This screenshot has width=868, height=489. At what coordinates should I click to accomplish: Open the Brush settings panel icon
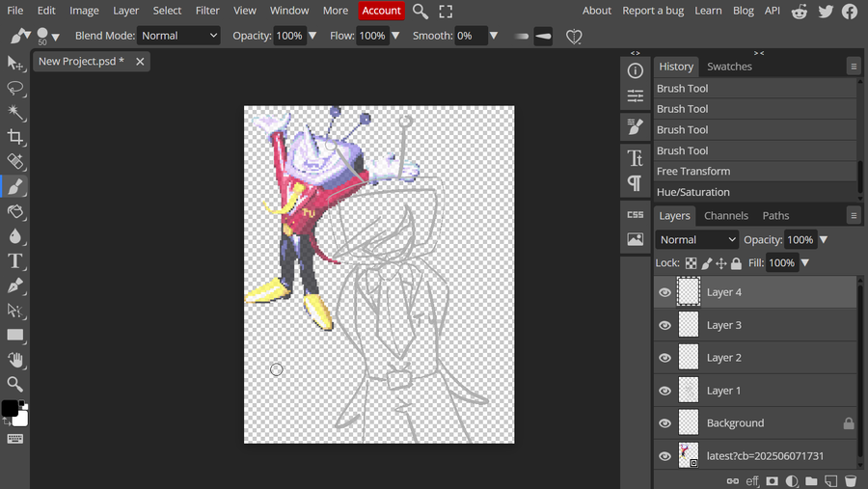pyautogui.click(x=635, y=126)
